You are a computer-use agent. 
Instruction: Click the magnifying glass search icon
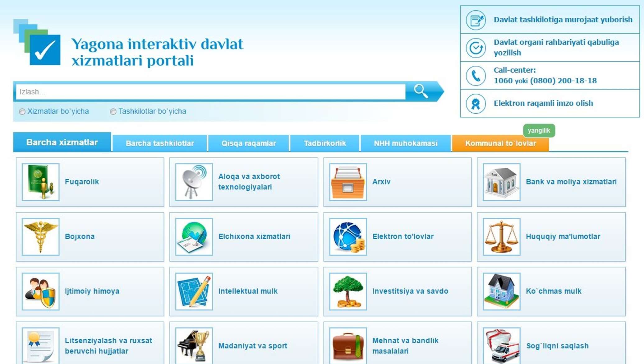[421, 91]
